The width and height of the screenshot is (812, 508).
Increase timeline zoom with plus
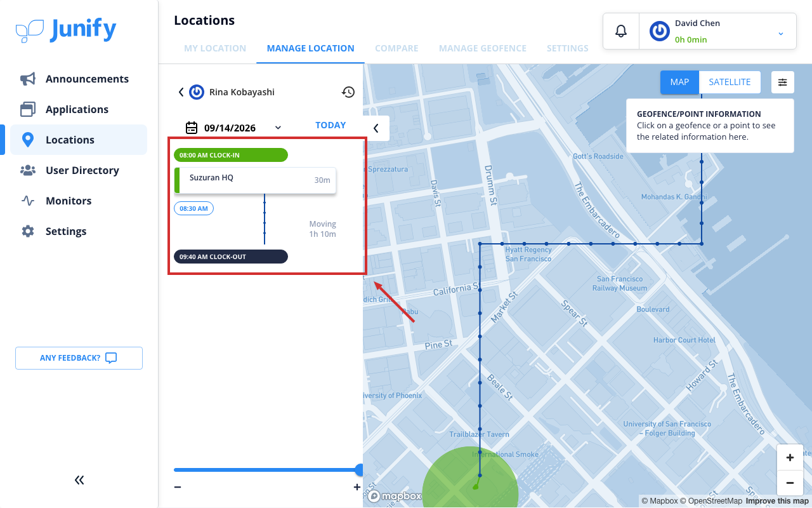tap(357, 487)
